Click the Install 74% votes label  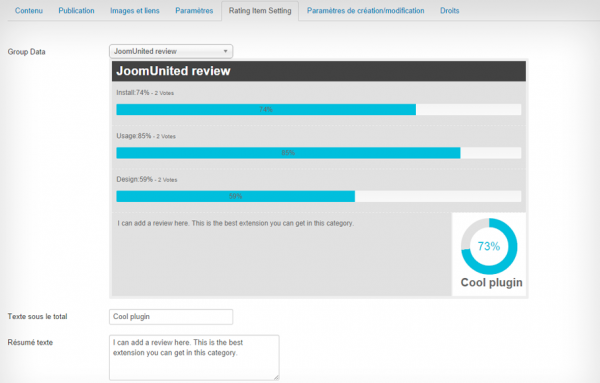(145, 93)
